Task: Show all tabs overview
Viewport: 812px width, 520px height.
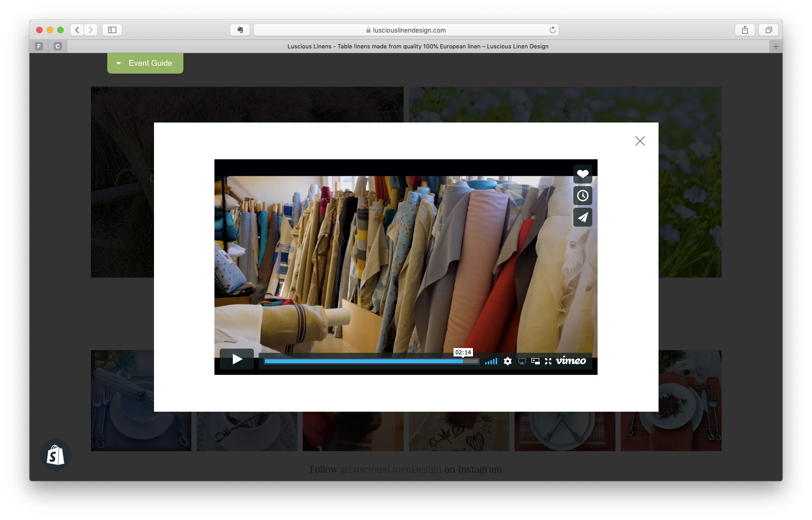Action: click(768, 30)
